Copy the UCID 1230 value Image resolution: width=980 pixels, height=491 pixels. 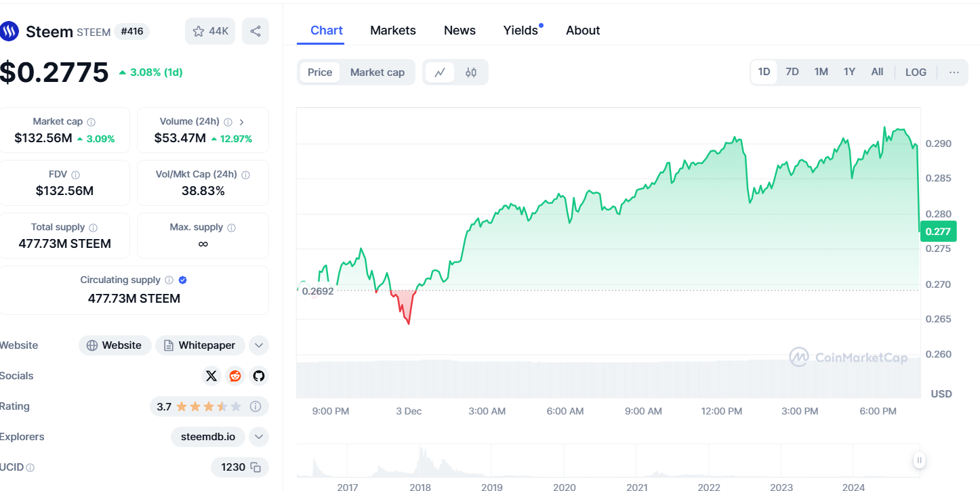(x=256, y=467)
